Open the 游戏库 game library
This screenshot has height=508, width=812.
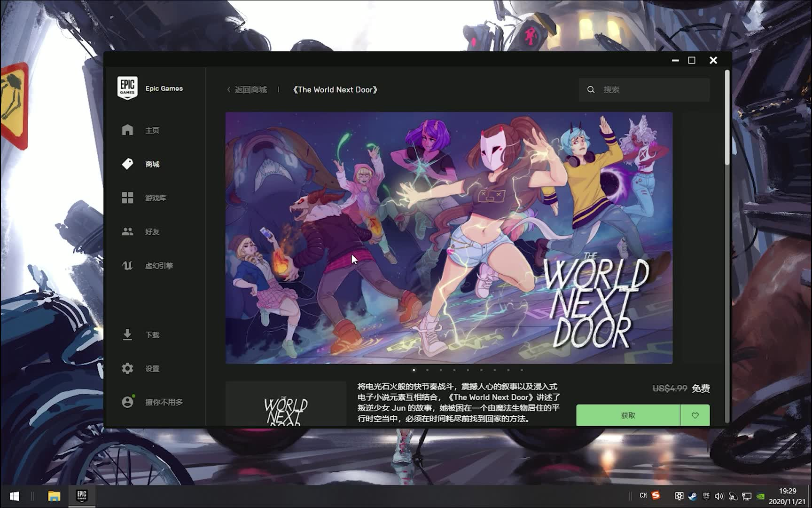coord(155,198)
